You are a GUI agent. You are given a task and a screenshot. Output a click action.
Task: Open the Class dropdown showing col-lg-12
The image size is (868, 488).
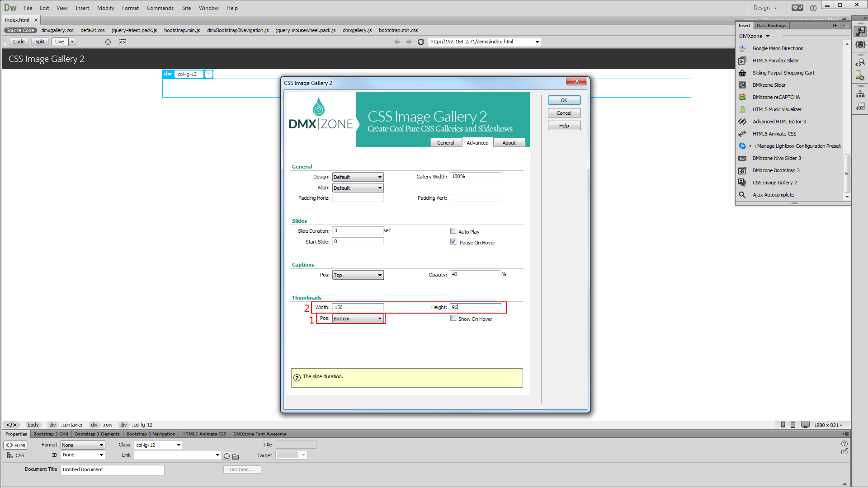[x=158, y=445]
